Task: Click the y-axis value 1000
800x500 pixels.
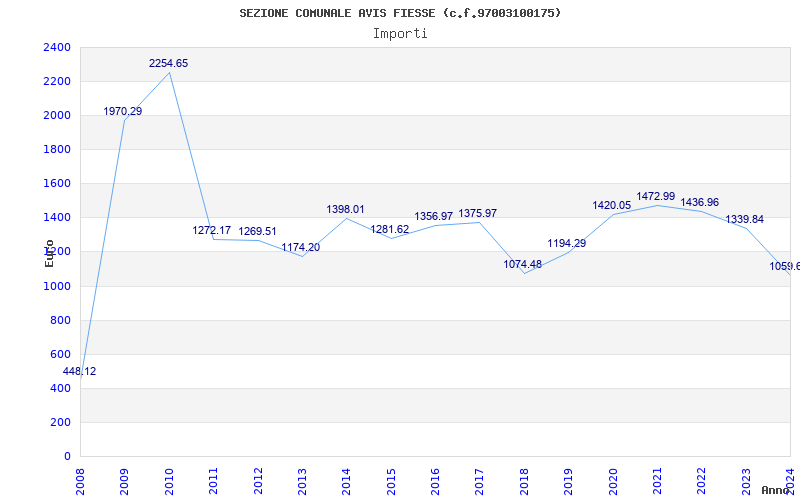Action: coord(57,286)
